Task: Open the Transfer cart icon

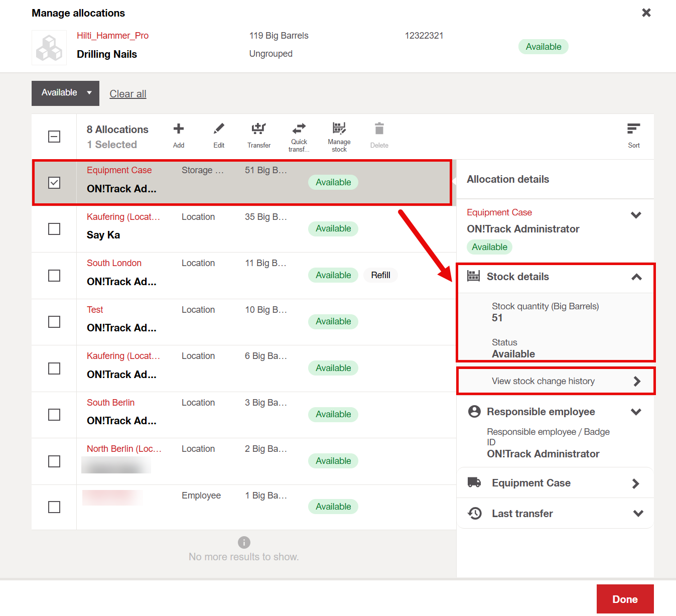Action: pyautogui.click(x=258, y=130)
